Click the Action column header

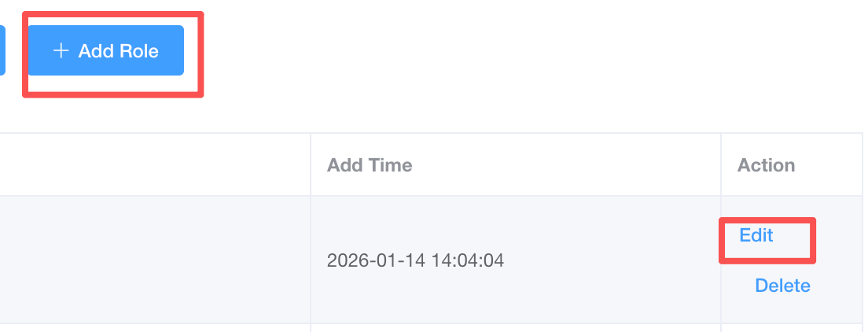point(766,165)
